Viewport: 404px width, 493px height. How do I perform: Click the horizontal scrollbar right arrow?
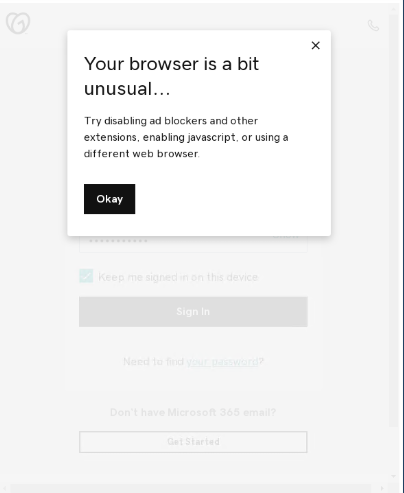[x=382, y=488]
